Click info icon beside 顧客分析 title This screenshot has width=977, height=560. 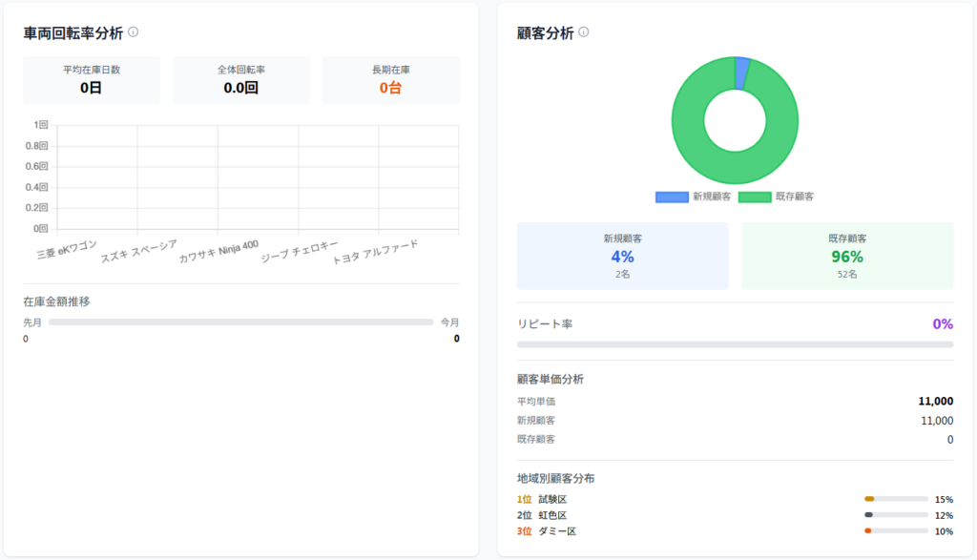[584, 31]
